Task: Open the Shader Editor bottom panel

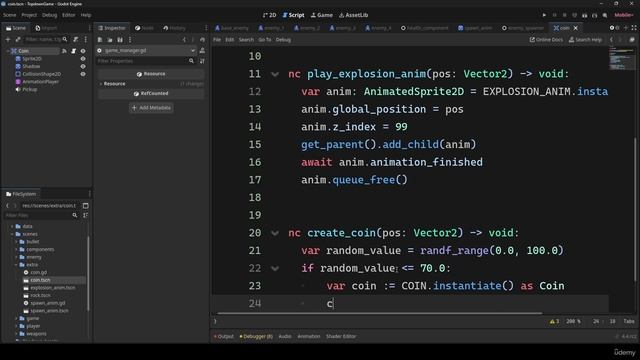Action: tap(341, 337)
